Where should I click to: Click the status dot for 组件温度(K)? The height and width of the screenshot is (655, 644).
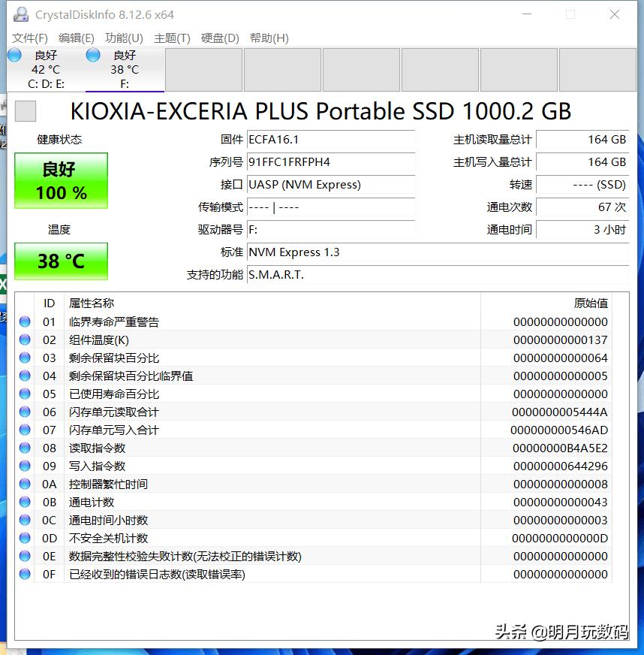(25, 339)
